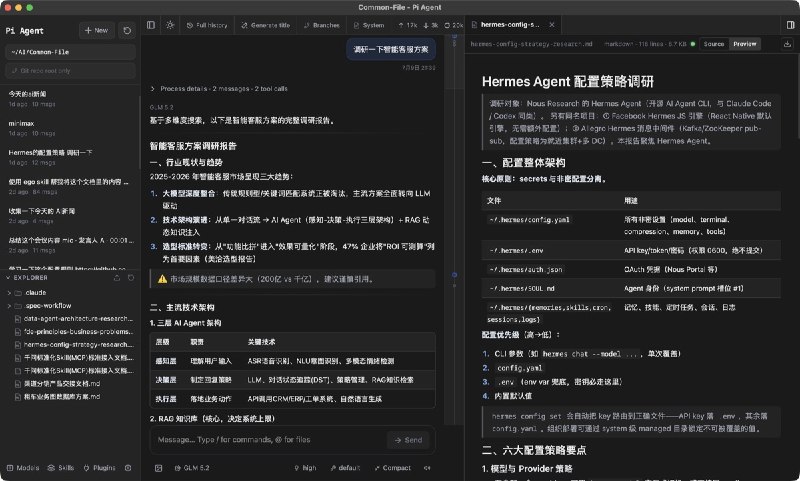Click the refresh sessions icon beside New
This screenshot has width=800, height=481.
pyautogui.click(x=127, y=31)
